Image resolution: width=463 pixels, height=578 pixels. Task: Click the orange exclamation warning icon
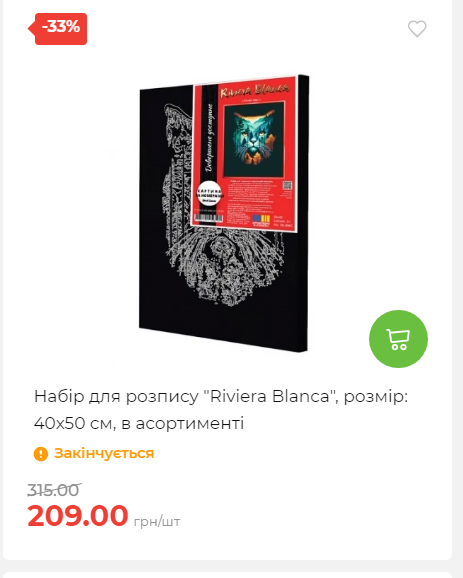[41, 454]
